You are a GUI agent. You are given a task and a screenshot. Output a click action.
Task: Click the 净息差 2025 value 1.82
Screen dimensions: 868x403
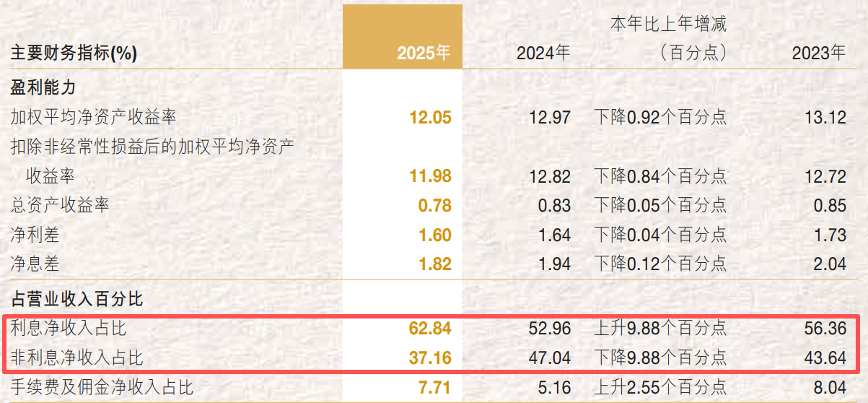[434, 264]
